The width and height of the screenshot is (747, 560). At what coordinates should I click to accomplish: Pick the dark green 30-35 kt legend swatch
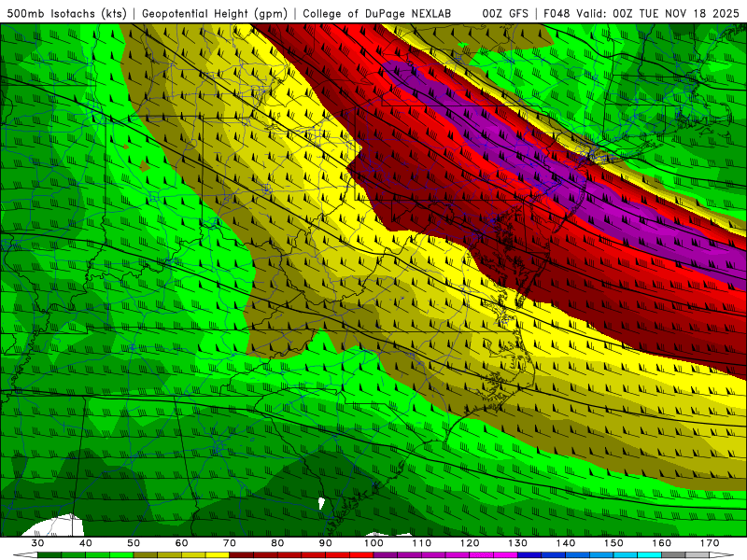[49, 555]
